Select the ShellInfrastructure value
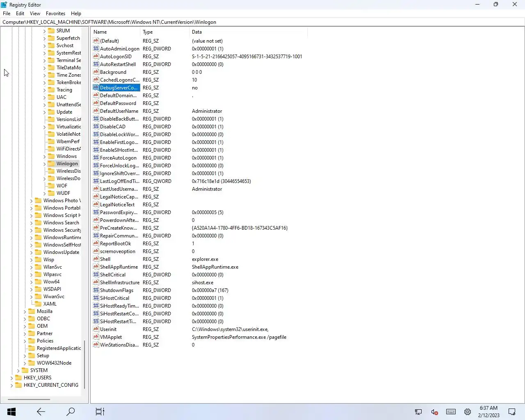This screenshot has height=420, width=525. [x=120, y=282]
